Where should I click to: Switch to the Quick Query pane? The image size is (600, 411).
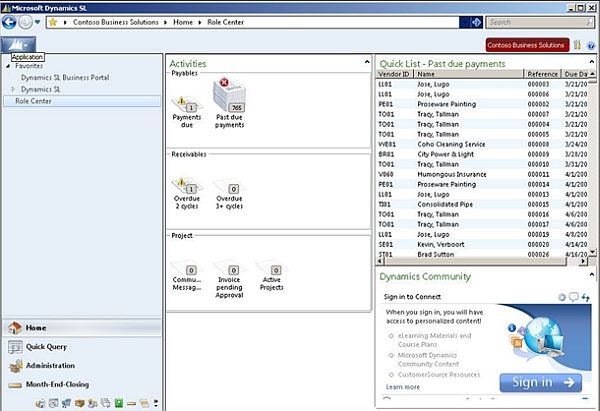[x=45, y=347]
